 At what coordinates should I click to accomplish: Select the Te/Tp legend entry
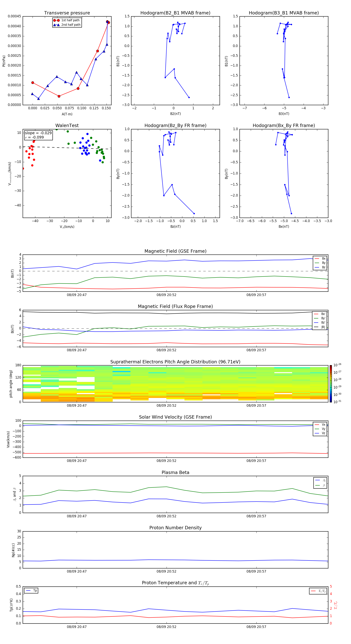pyautogui.click(x=318, y=591)
